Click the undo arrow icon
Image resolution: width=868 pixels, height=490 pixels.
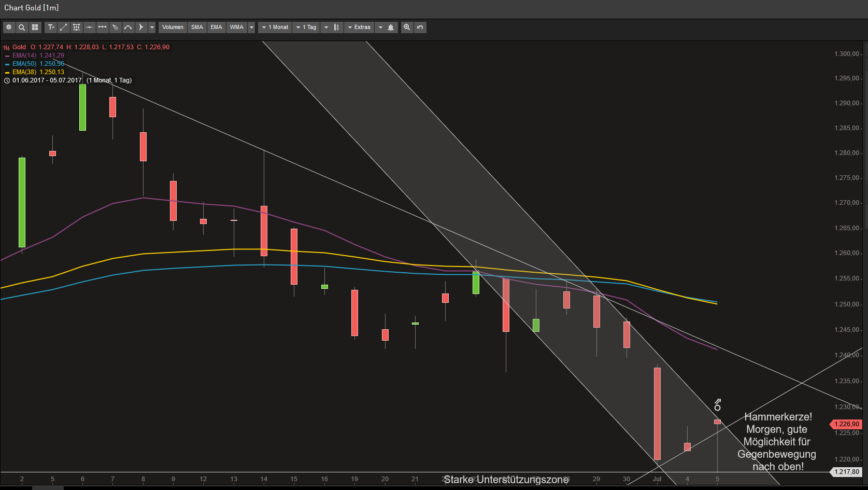[419, 27]
